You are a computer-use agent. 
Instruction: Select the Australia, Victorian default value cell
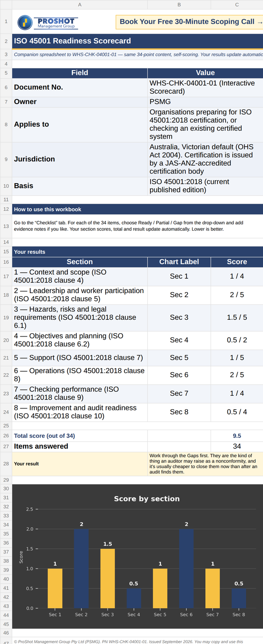(205, 159)
